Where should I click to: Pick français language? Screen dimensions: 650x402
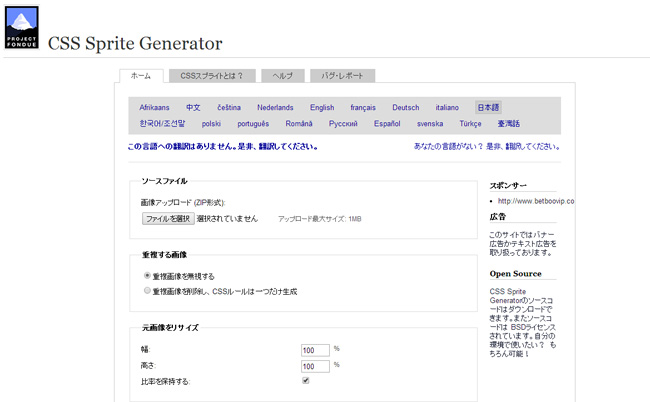(x=363, y=108)
